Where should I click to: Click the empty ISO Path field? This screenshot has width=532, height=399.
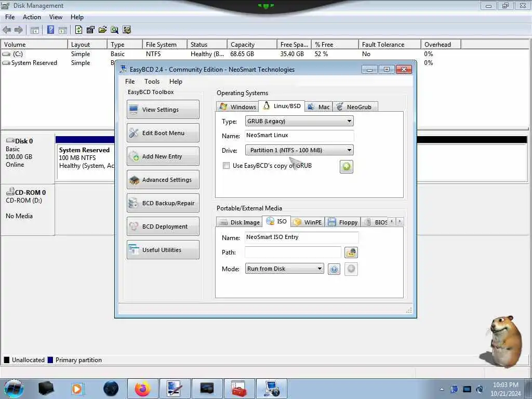293,252
